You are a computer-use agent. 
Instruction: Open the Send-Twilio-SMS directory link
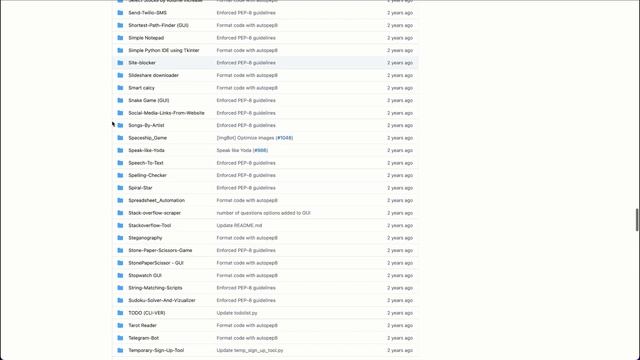147,13
